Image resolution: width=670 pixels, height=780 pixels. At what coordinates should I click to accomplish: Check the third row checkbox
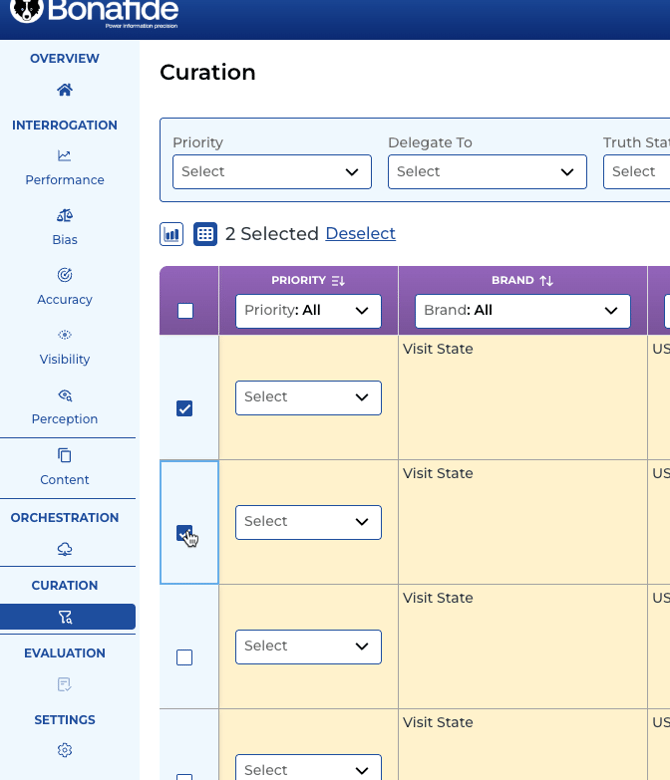184,657
